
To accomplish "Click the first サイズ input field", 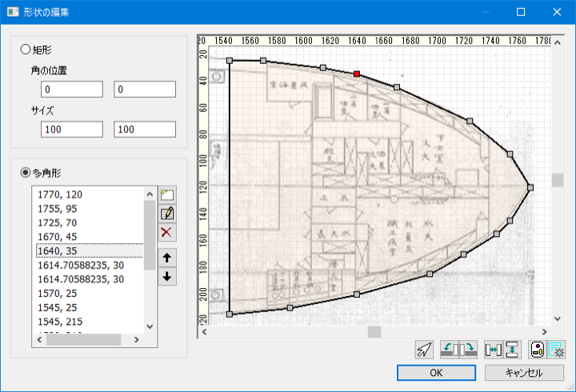I will [66, 129].
